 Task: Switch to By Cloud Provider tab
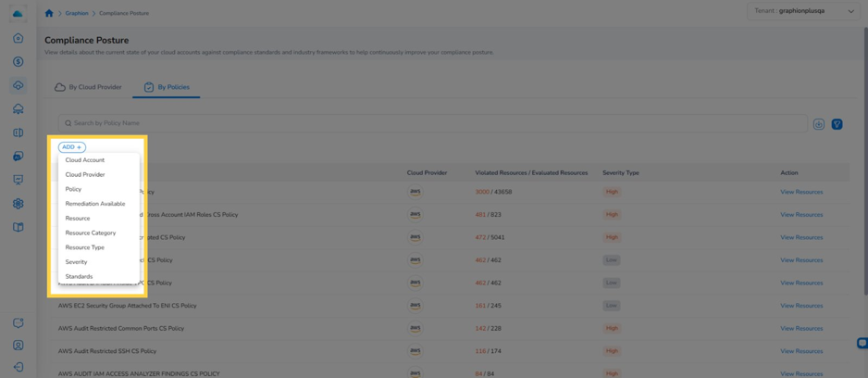[88, 87]
